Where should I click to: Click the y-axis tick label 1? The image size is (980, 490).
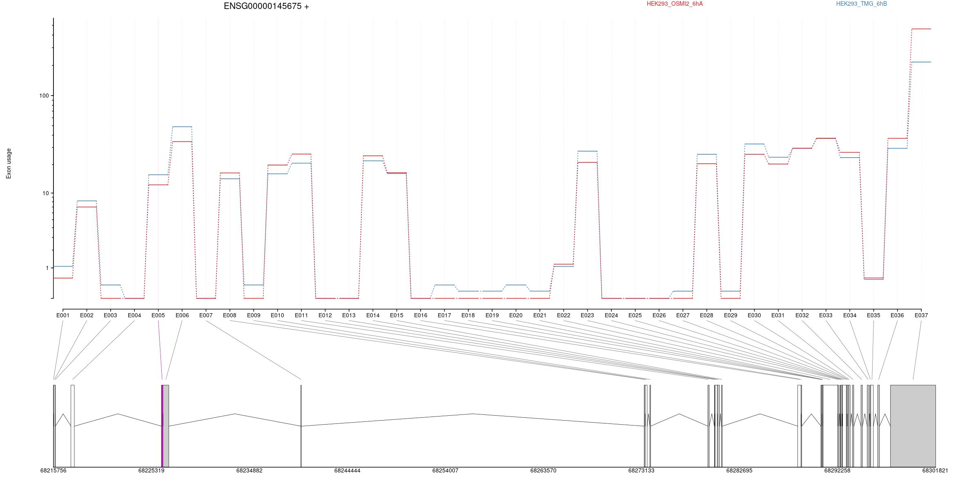click(x=47, y=268)
